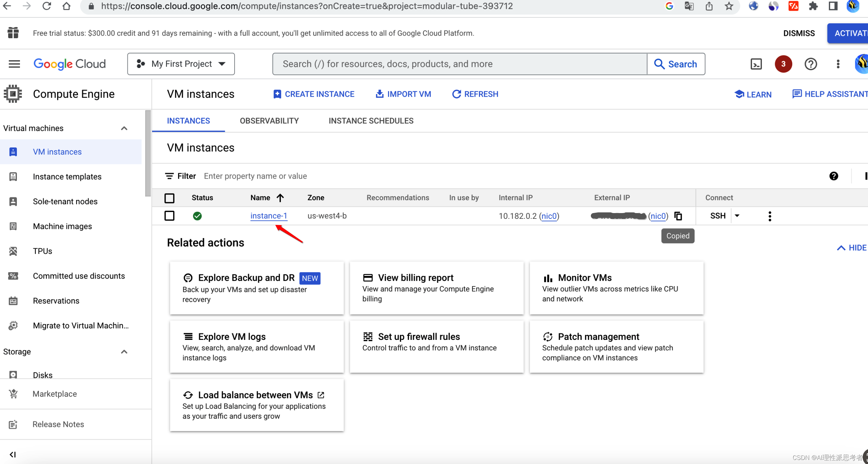Click the notifications badge showing 3
Image resolution: width=868 pixels, height=464 pixels.
point(783,64)
